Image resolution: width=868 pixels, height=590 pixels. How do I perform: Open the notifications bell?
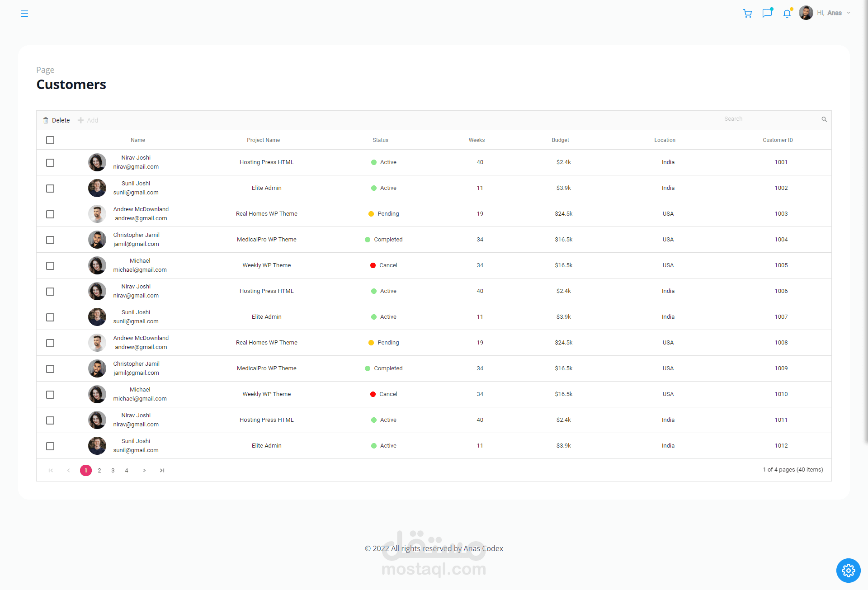pos(787,14)
